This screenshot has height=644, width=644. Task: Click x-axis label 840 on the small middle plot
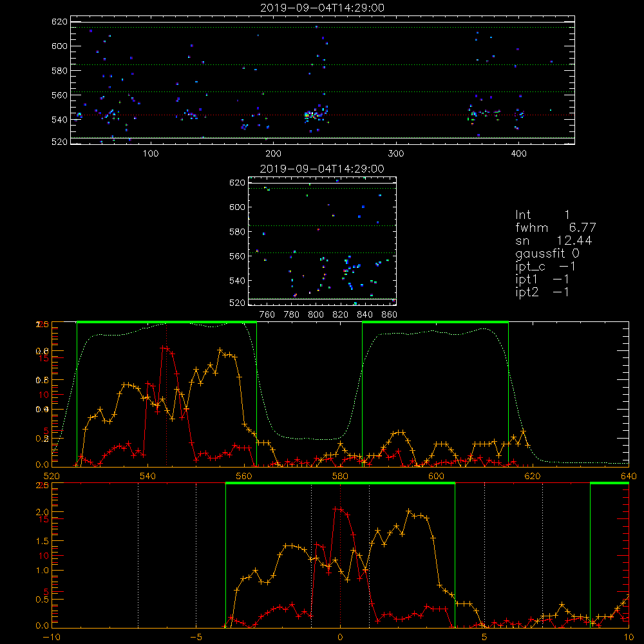coord(365,315)
